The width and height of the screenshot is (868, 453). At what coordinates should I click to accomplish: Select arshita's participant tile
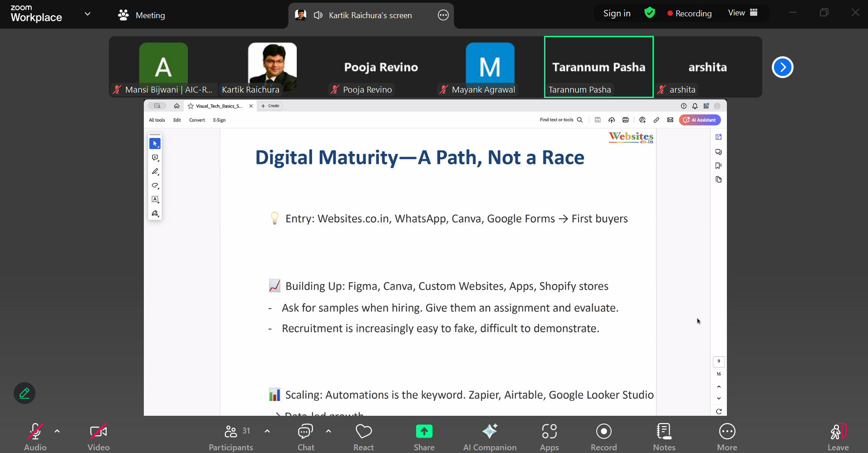pyautogui.click(x=708, y=67)
